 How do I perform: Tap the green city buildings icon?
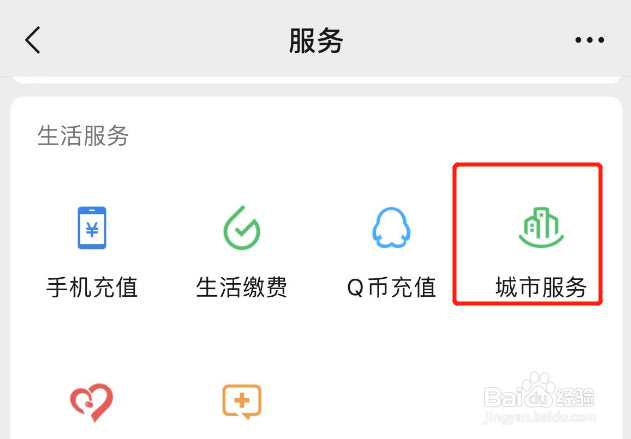click(541, 227)
